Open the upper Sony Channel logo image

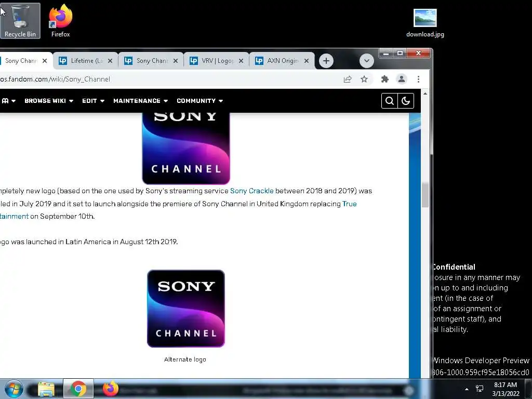click(x=186, y=149)
